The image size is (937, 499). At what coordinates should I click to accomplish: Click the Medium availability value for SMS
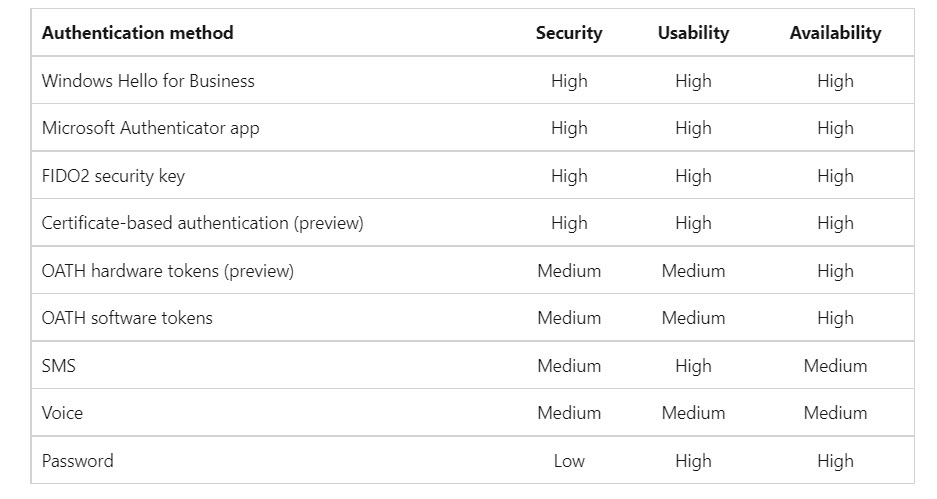[x=835, y=366]
